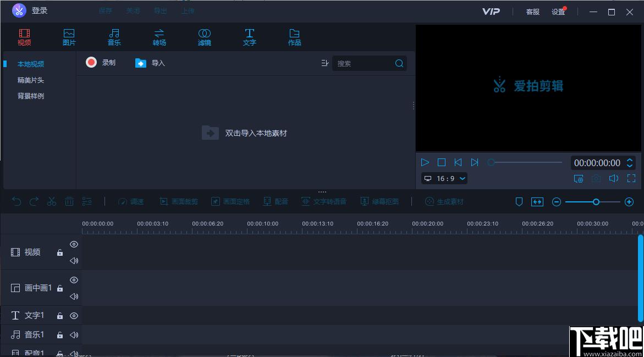Open the VIP membership button

pos(491,12)
